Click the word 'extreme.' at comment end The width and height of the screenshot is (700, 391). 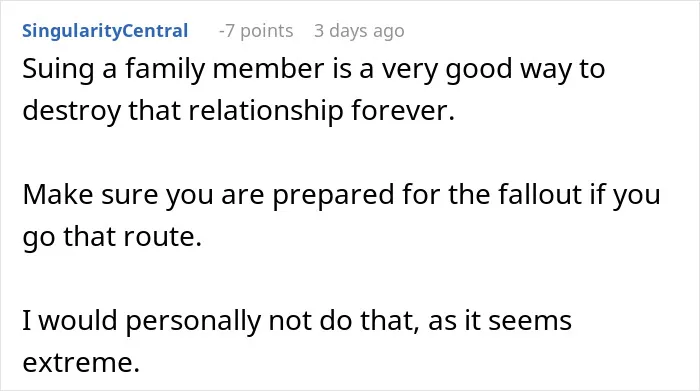pos(81,363)
